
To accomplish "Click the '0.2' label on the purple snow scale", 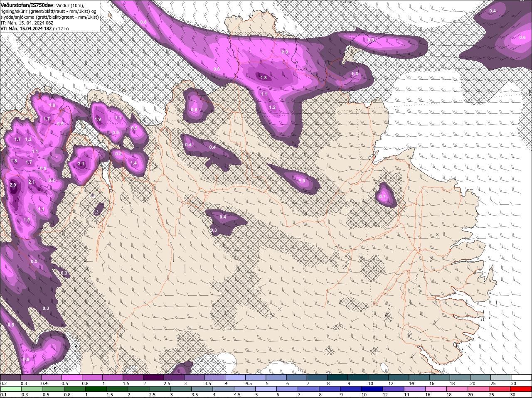I will [3, 383].
